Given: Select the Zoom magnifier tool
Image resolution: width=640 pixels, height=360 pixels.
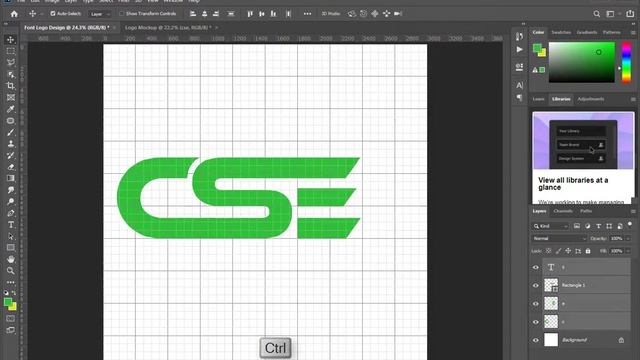Looking at the screenshot, I should pyautogui.click(x=11, y=271).
